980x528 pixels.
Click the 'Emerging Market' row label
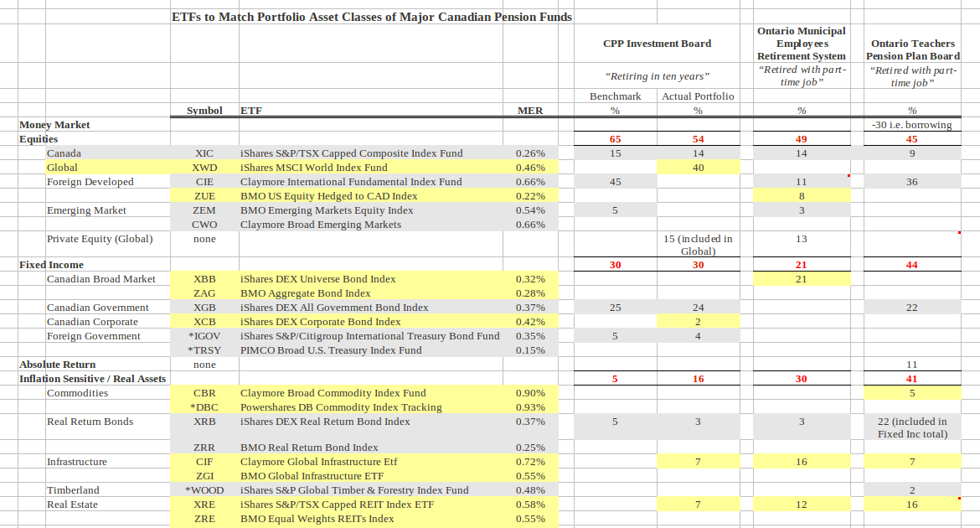(x=86, y=210)
